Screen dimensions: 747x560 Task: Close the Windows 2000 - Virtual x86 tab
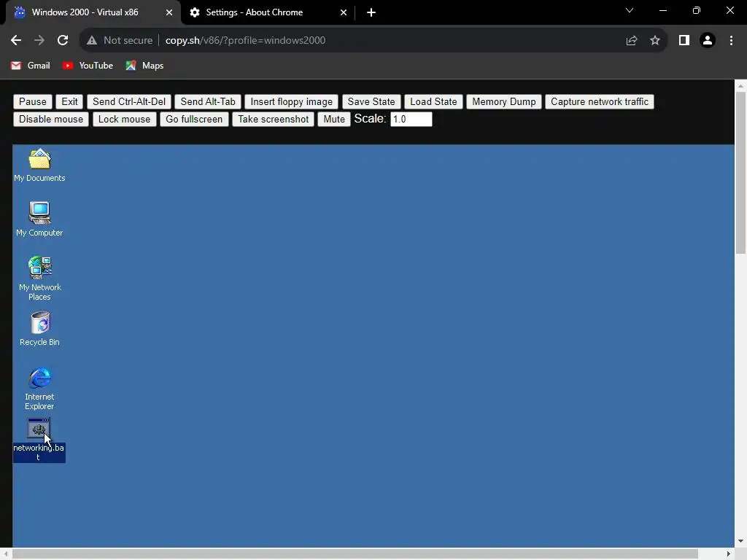[169, 12]
